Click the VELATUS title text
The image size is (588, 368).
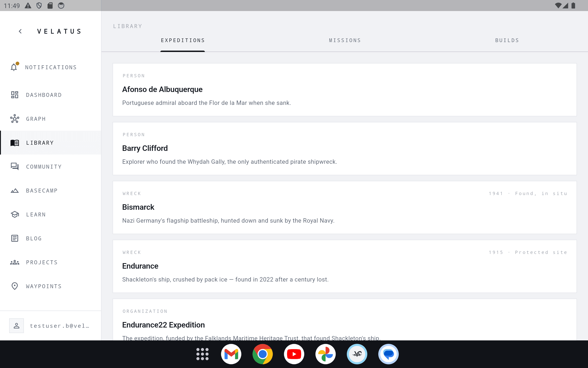coord(59,32)
